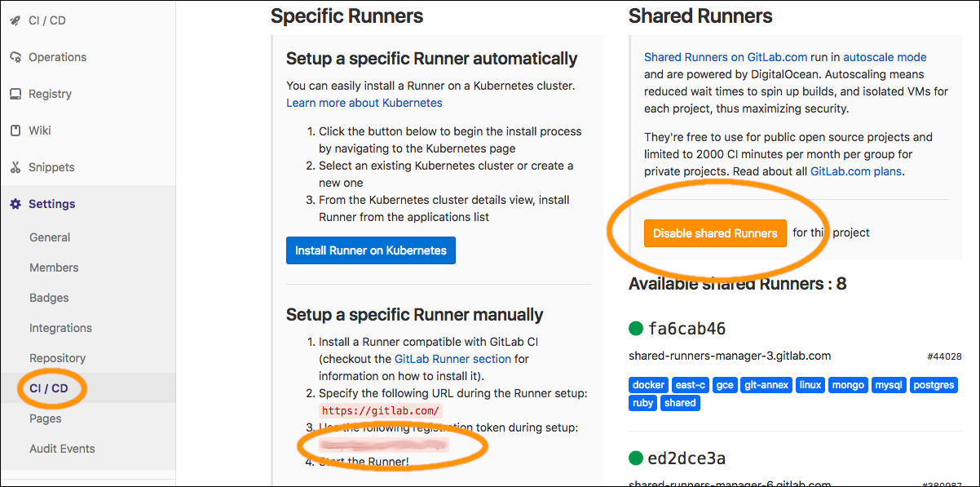Click Install Runner on Kubernetes button
This screenshot has width=980, height=487.
click(x=371, y=250)
